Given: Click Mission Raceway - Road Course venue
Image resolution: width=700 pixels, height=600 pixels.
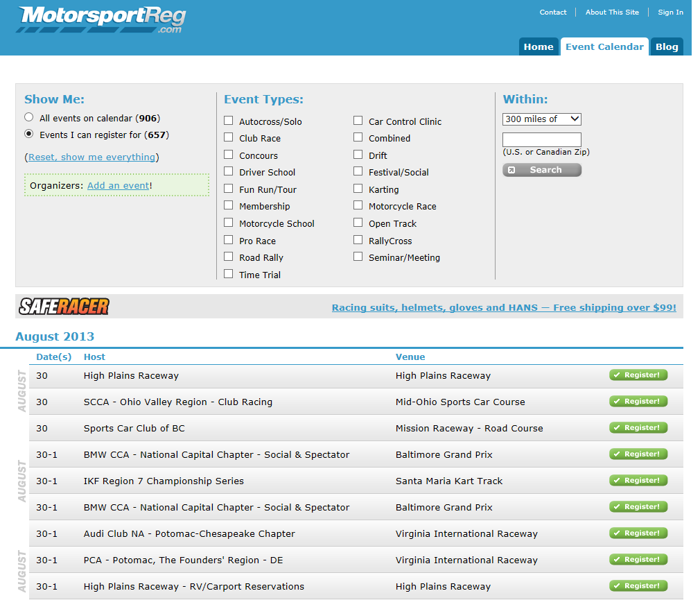Looking at the screenshot, I should pos(469,429).
